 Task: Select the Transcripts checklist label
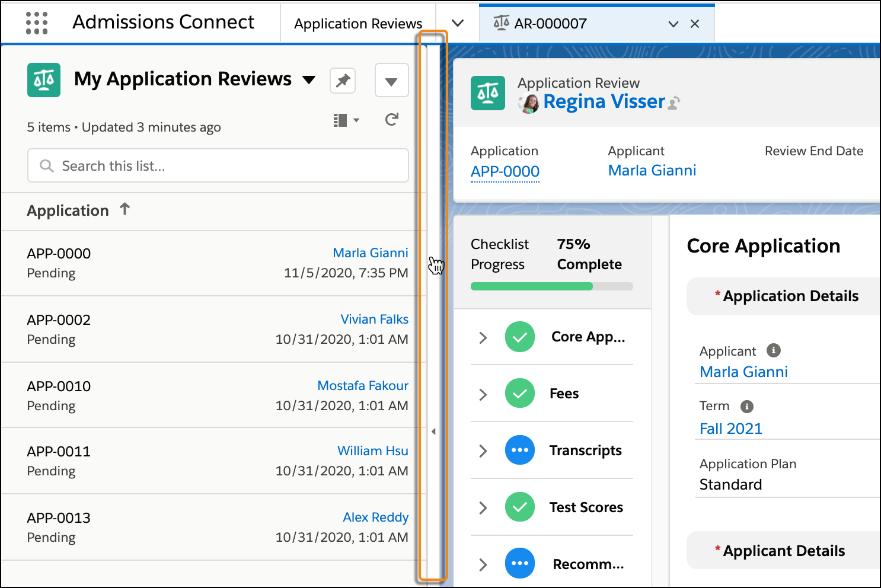(586, 450)
